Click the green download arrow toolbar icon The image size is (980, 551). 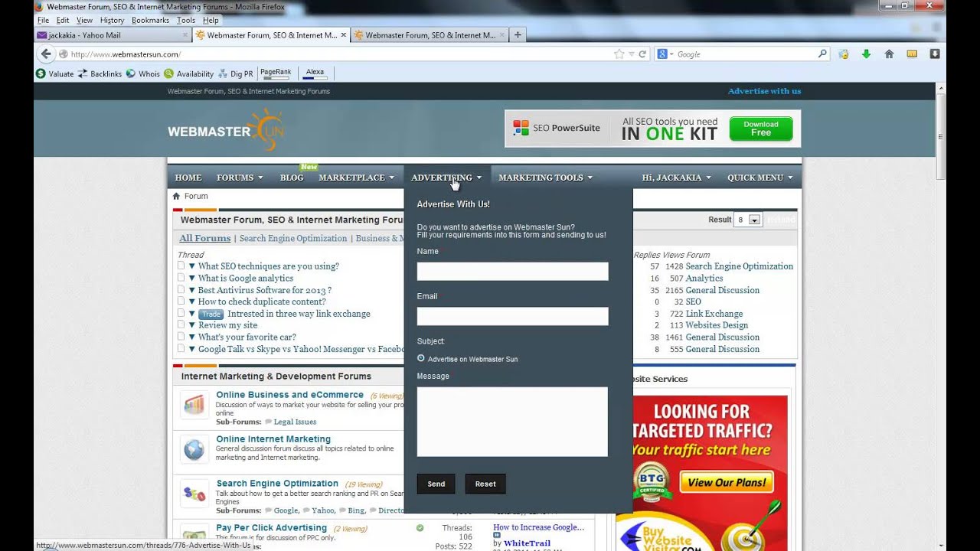click(x=866, y=54)
